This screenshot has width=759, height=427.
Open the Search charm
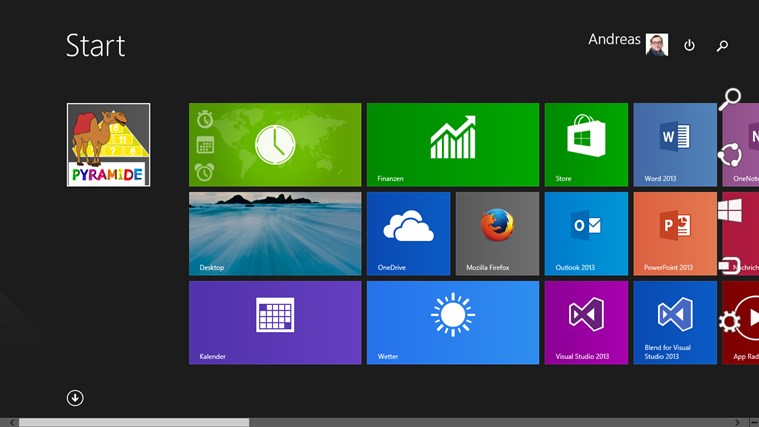tap(729, 99)
